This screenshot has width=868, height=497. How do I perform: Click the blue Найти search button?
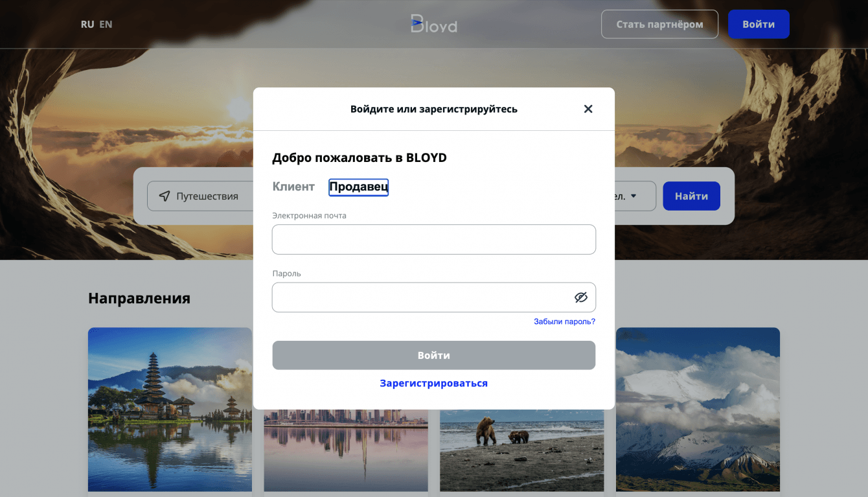pos(691,196)
